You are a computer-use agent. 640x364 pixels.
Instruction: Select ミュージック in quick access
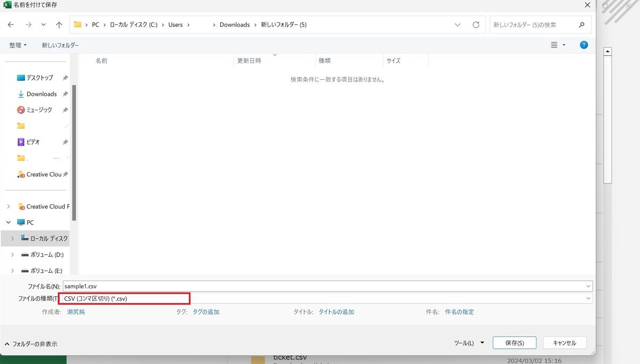39,110
